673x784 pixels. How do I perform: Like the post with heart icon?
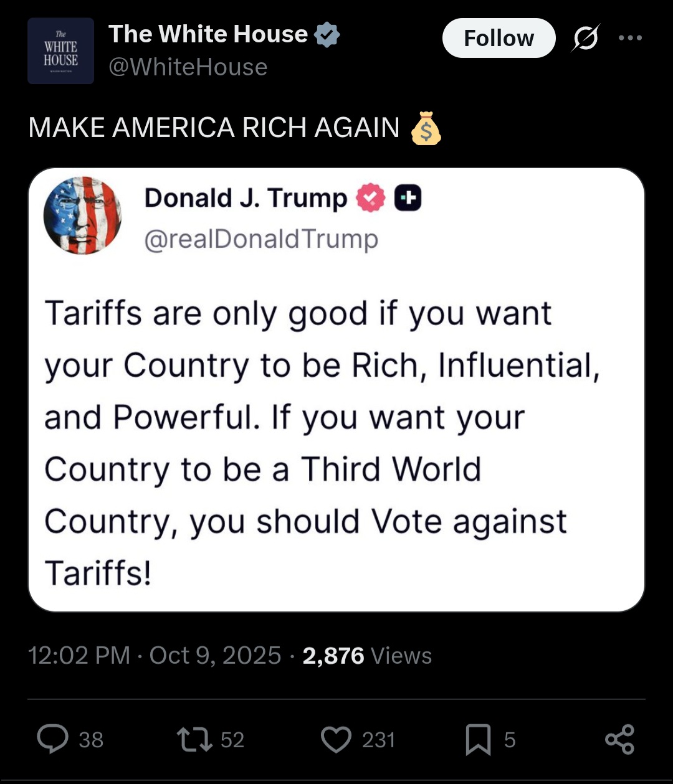[336, 739]
